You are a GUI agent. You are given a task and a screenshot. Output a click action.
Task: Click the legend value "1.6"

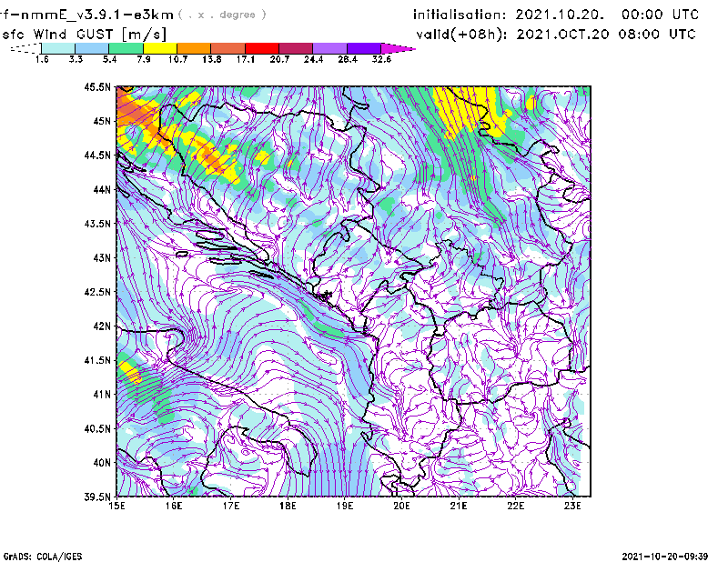(x=42, y=59)
